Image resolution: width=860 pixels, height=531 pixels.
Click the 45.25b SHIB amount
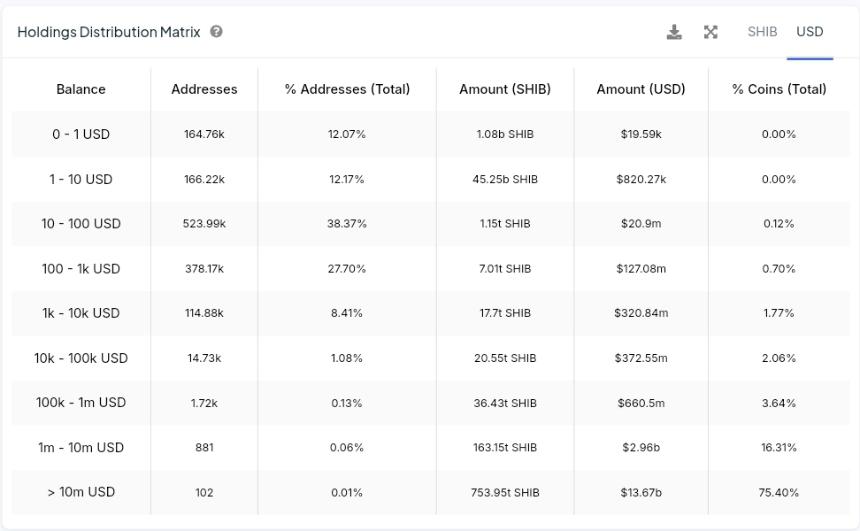point(505,179)
